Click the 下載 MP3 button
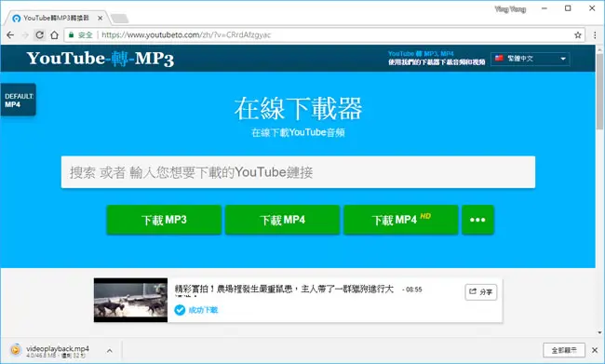Image resolution: width=605 pixels, height=364 pixels. tap(164, 220)
